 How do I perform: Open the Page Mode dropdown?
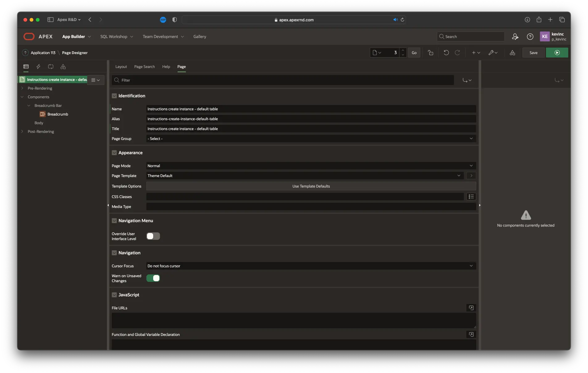[311, 166]
